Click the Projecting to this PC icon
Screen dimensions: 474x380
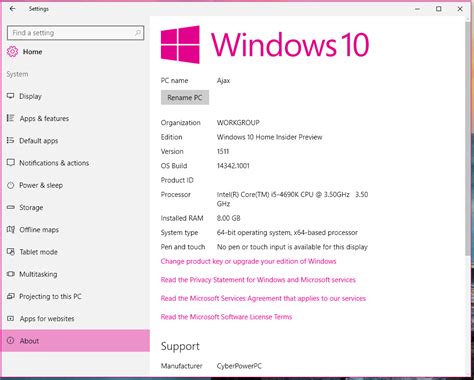pos(11,296)
